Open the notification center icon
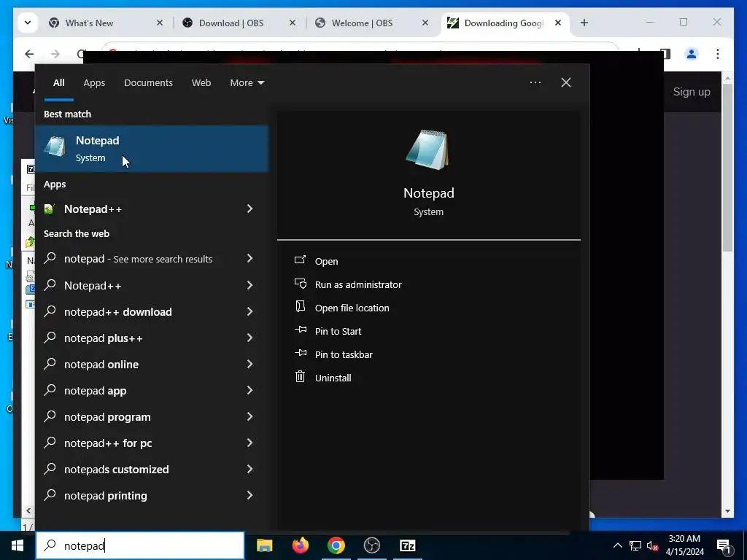The width and height of the screenshot is (747, 560). click(x=724, y=547)
